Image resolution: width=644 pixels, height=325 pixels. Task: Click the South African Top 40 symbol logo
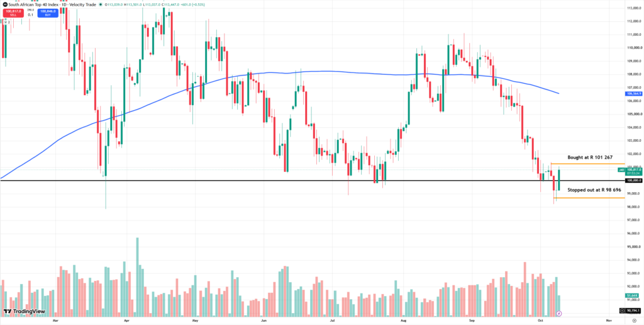click(x=5, y=4)
